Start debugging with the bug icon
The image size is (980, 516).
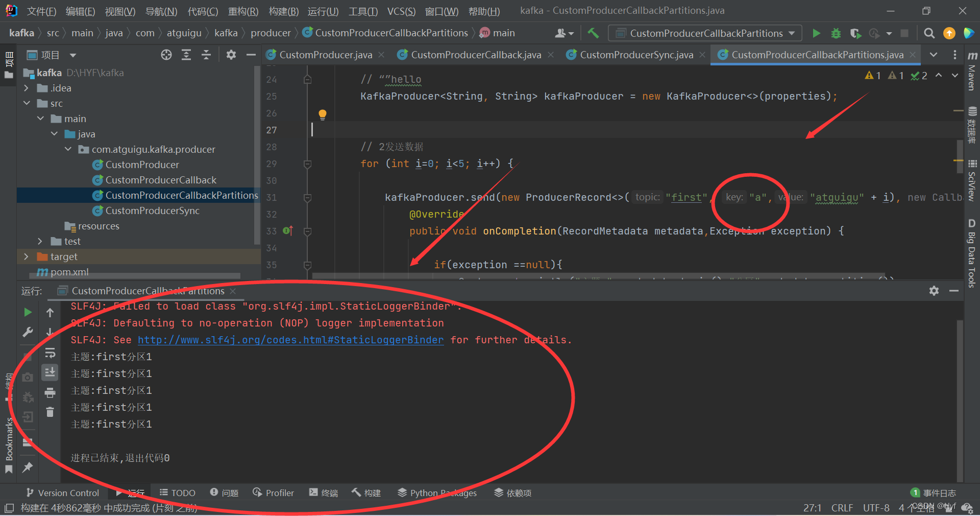coord(836,33)
